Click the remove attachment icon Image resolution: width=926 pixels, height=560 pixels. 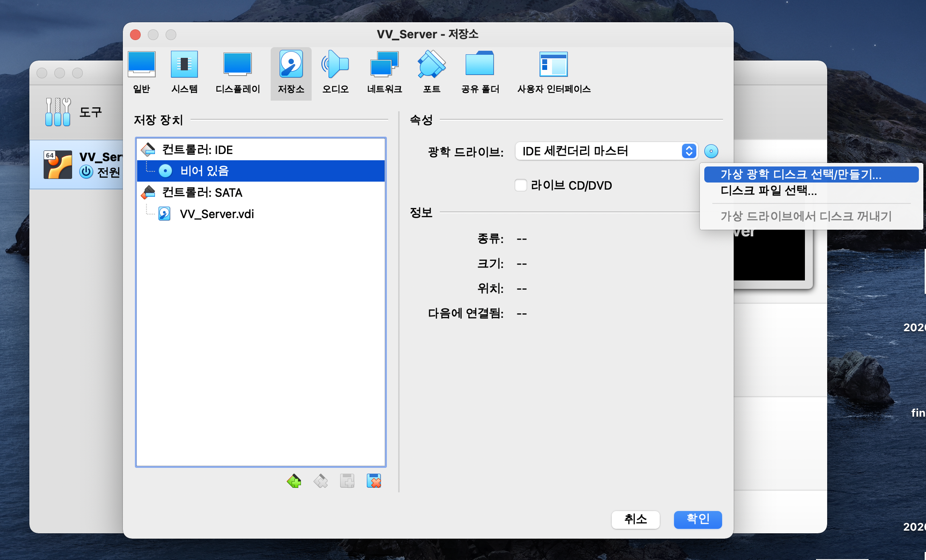(x=374, y=481)
